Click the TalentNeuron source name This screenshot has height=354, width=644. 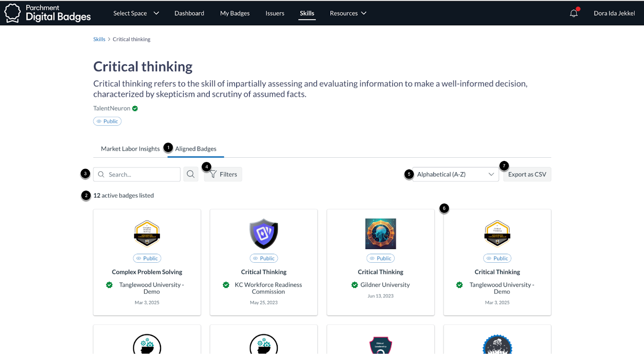(112, 108)
